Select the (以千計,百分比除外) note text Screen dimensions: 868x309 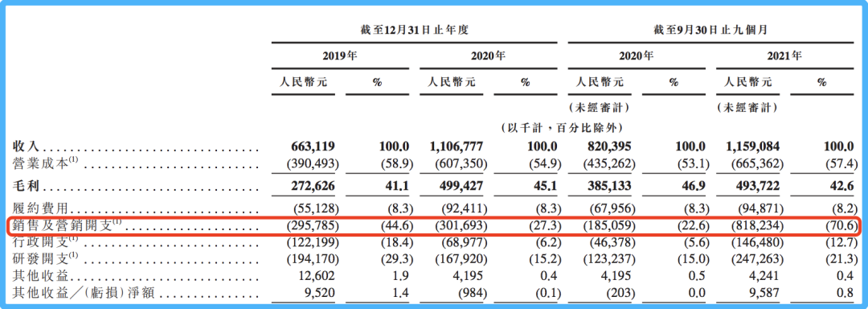click(562, 128)
